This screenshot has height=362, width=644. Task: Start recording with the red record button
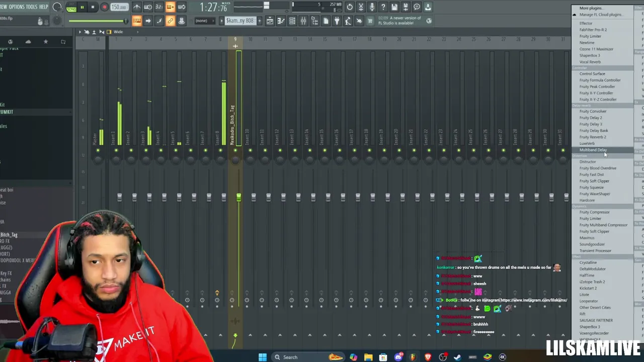point(105,7)
